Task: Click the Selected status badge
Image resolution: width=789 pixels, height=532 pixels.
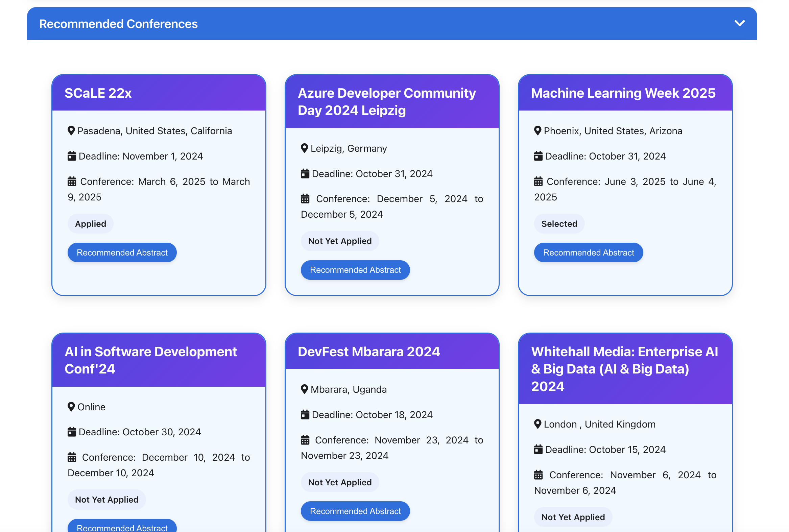Action: coord(559,224)
